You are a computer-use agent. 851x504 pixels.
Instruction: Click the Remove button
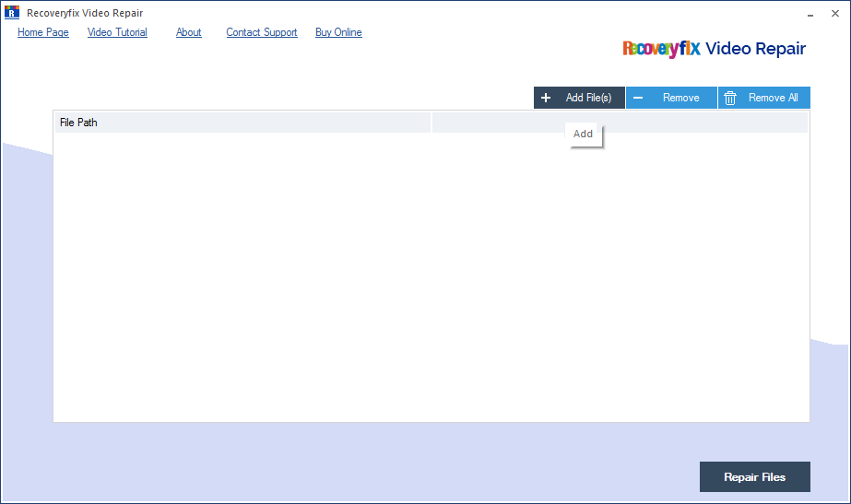click(x=671, y=98)
